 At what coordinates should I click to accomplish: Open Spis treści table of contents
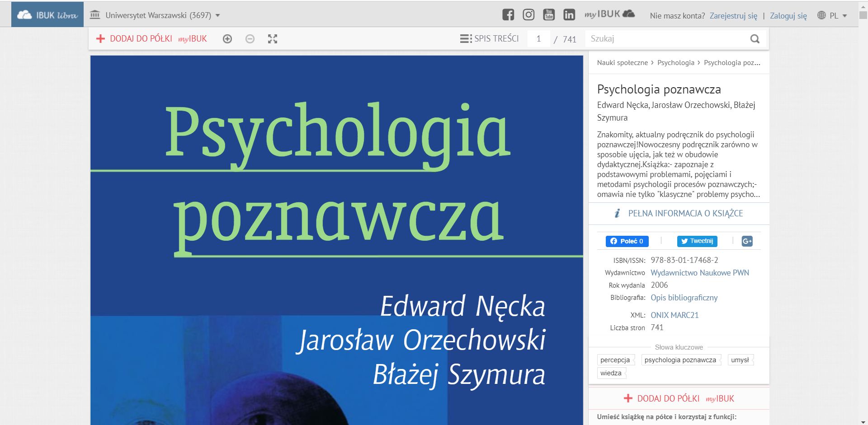tap(489, 39)
